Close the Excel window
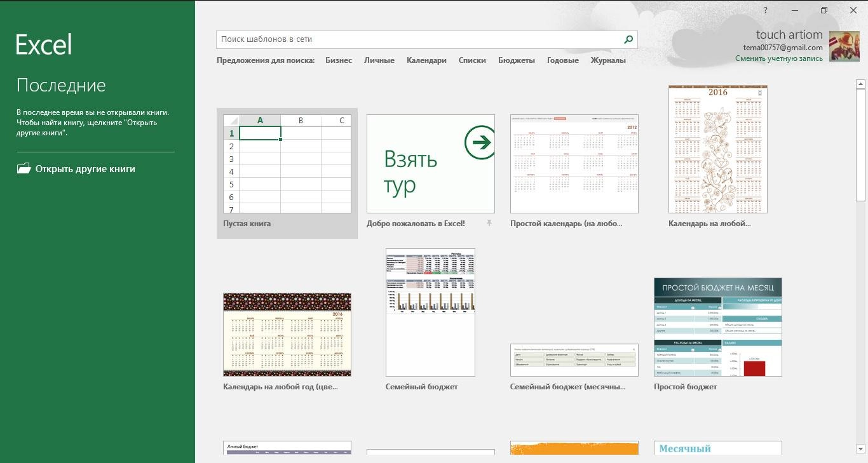The height and width of the screenshot is (463, 868). click(853, 10)
